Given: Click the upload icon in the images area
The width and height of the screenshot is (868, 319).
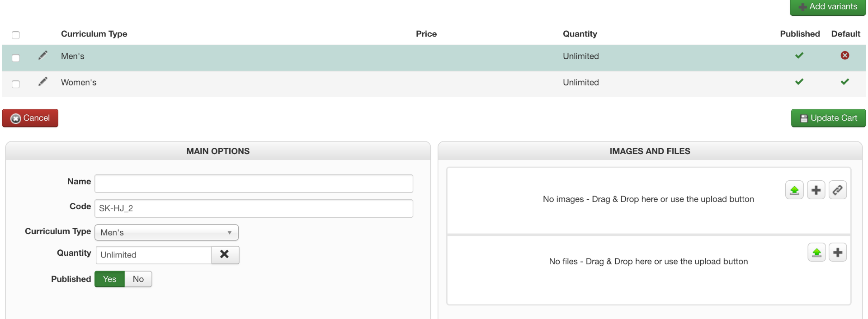Looking at the screenshot, I should 794,190.
